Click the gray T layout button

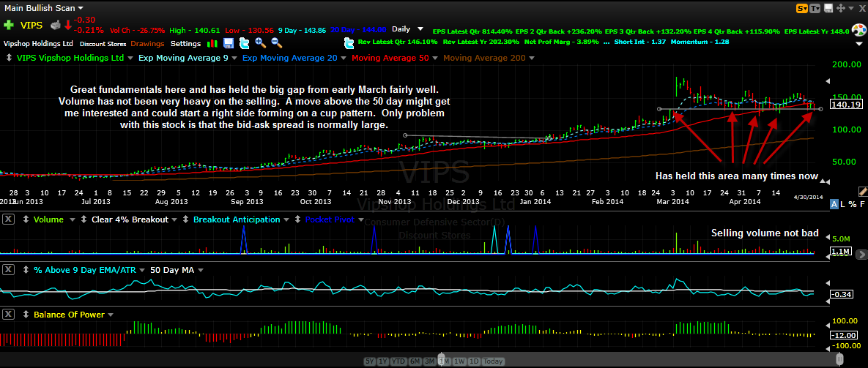point(815,8)
